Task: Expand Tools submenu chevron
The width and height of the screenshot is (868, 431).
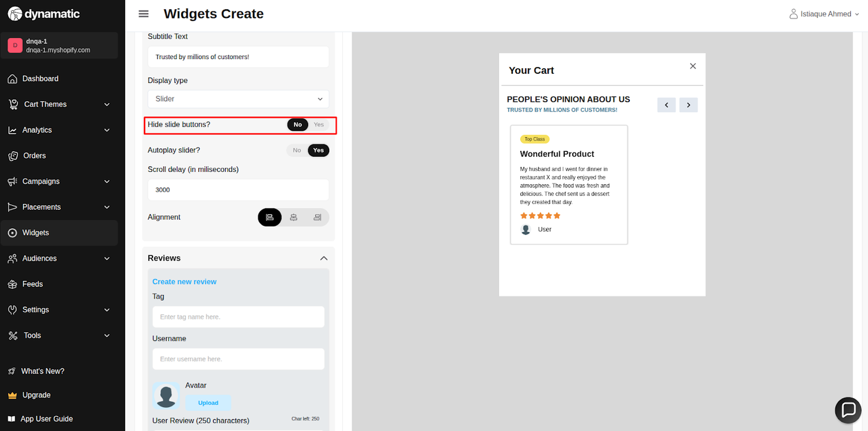Action: click(107, 335)
